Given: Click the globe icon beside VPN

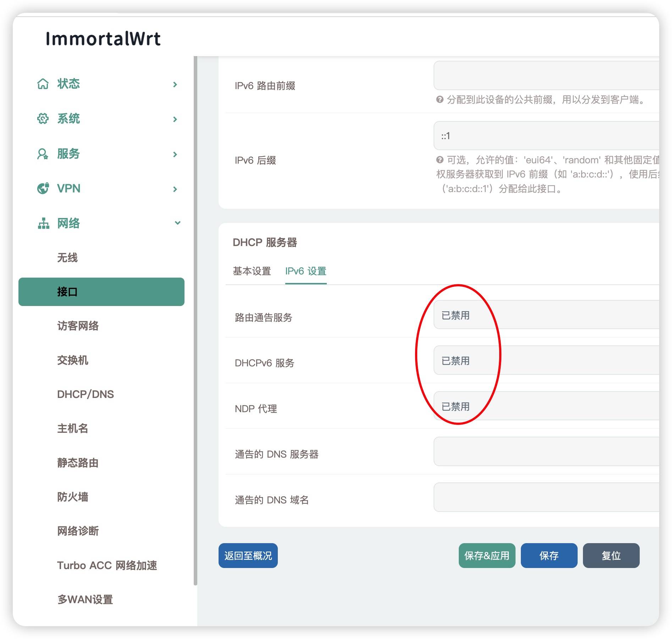Looking at the screenshot, I should click(43, 189).
